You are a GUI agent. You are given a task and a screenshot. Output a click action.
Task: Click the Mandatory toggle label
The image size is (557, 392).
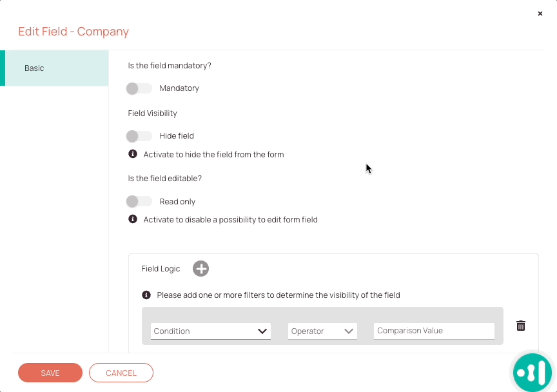179,88
